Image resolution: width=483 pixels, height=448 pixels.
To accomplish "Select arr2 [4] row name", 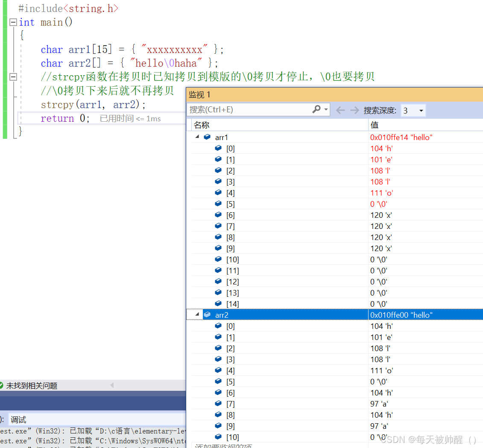I will click(x=231, y=371).
